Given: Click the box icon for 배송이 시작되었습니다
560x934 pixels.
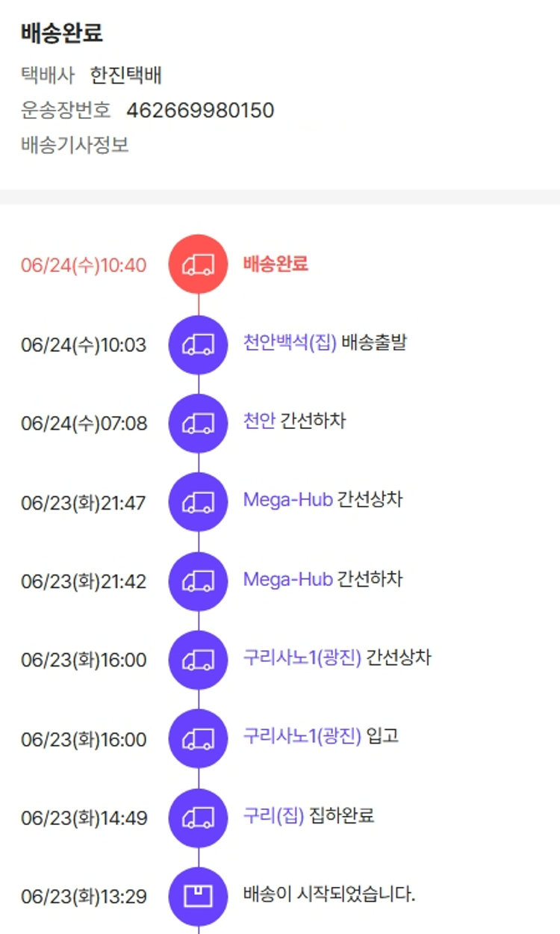Looking at the screenshot, I should pos(199,896).
